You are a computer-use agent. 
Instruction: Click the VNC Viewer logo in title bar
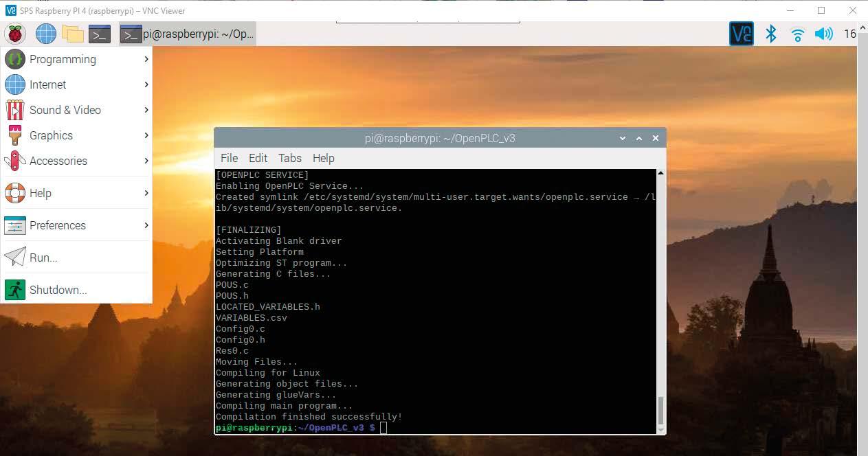(x=10, y=10)
